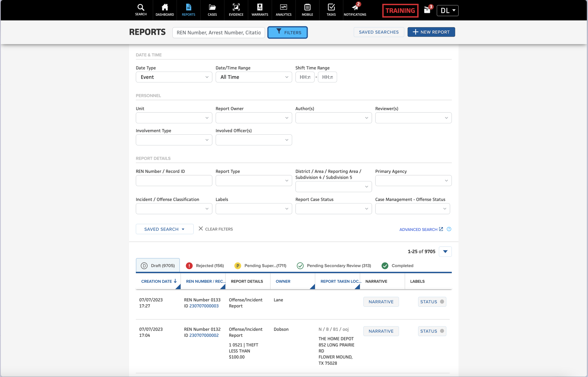This screenshot has height=377, width=588.
Task: Click the New Report button
Action: tap(431, 32)
